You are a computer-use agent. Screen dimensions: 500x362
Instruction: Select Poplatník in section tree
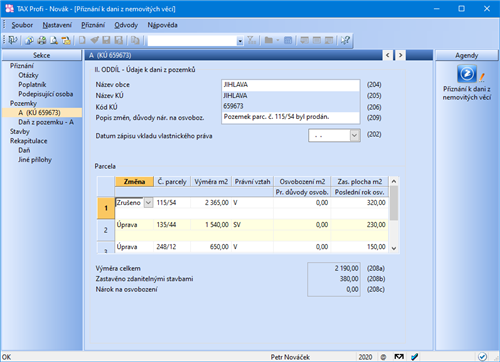[x=32, y=84]
